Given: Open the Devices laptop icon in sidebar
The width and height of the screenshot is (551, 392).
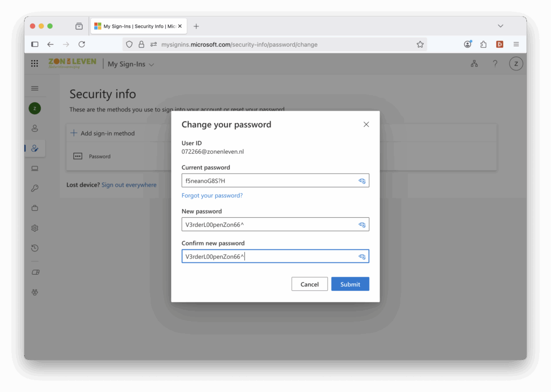Looking at the screenshot, I should pyautogui.click(x=35, y=168).
